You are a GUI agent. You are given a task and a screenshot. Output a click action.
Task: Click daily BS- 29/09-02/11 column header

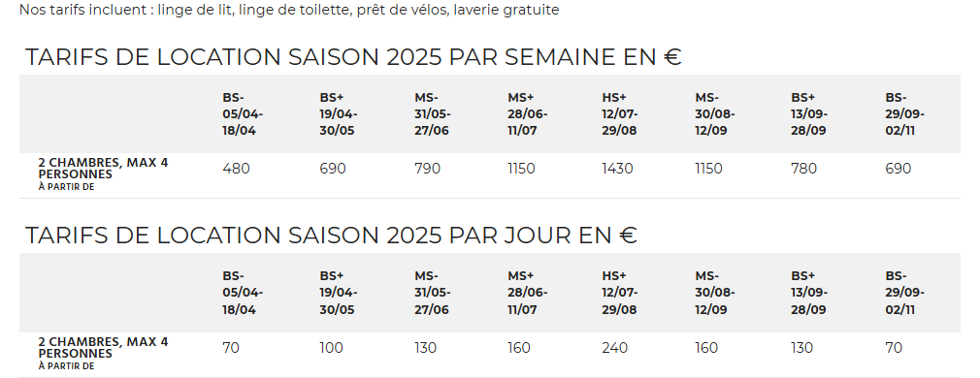[x=904, y=293]
